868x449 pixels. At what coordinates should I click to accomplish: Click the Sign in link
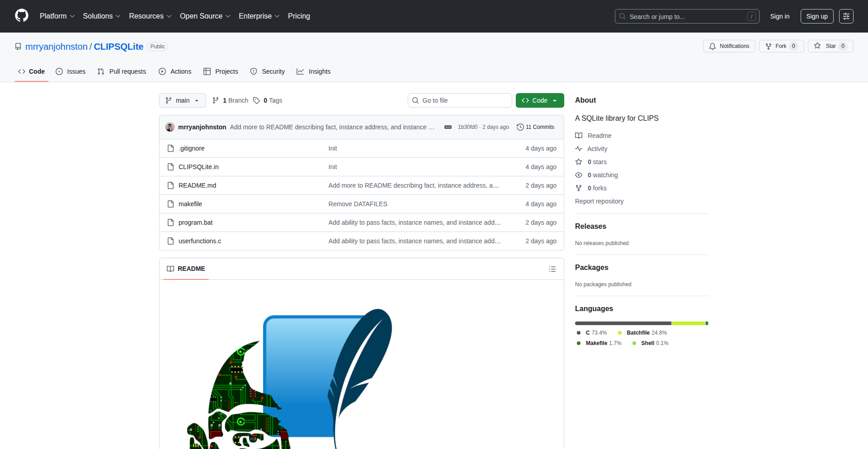tap(780, 16)
